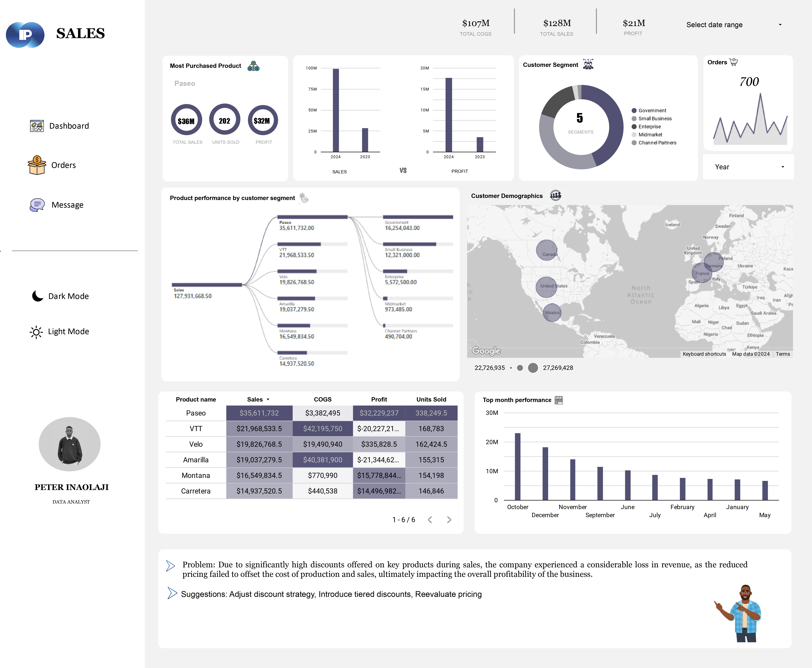812x668 pixels.
Task: Click the Google logo on map
Action: click(486, 351)
